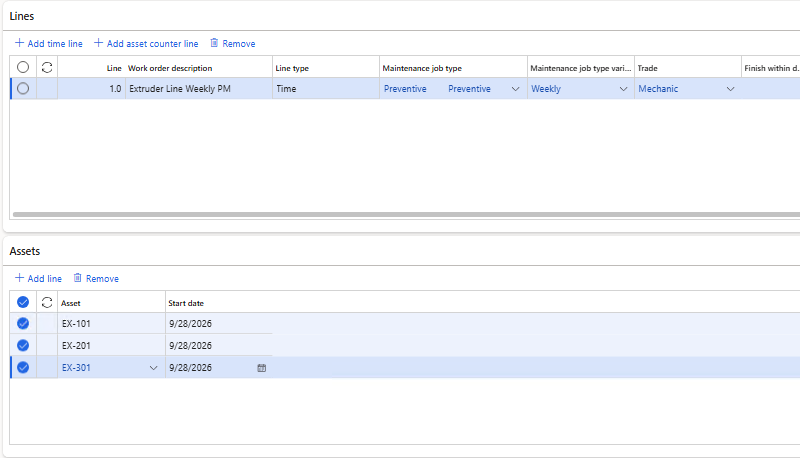
Task: Click the line number 1.0 cell
Action: point(91,89)
